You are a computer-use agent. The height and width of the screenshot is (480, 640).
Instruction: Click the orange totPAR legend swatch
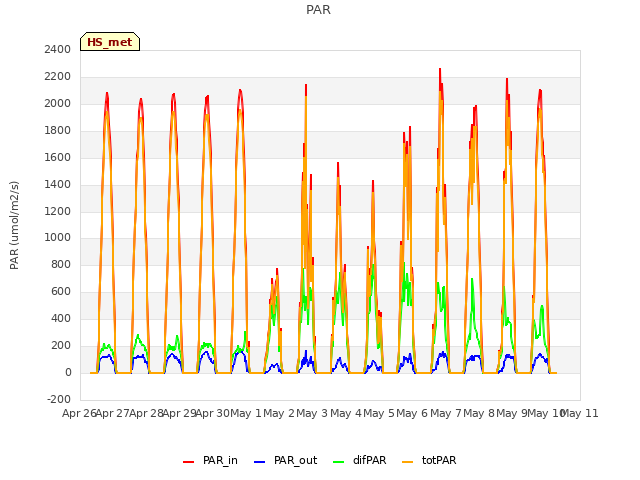coord(408,462)
